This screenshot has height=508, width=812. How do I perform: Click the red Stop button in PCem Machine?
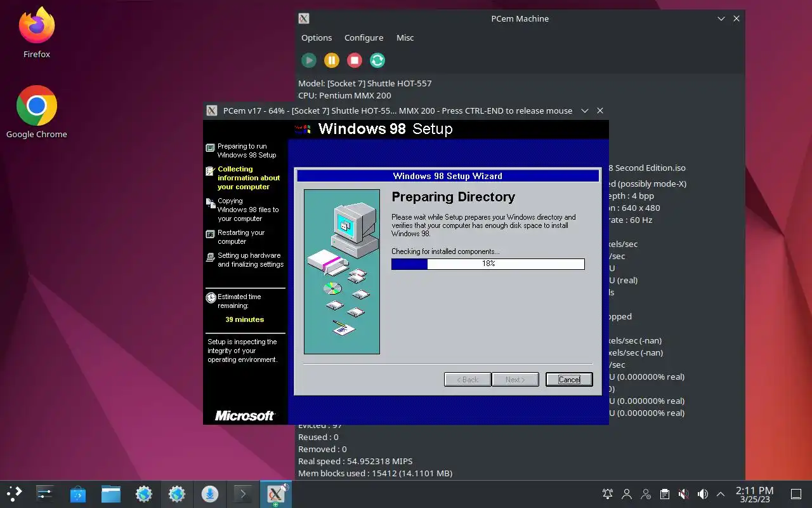coord(355,60)
